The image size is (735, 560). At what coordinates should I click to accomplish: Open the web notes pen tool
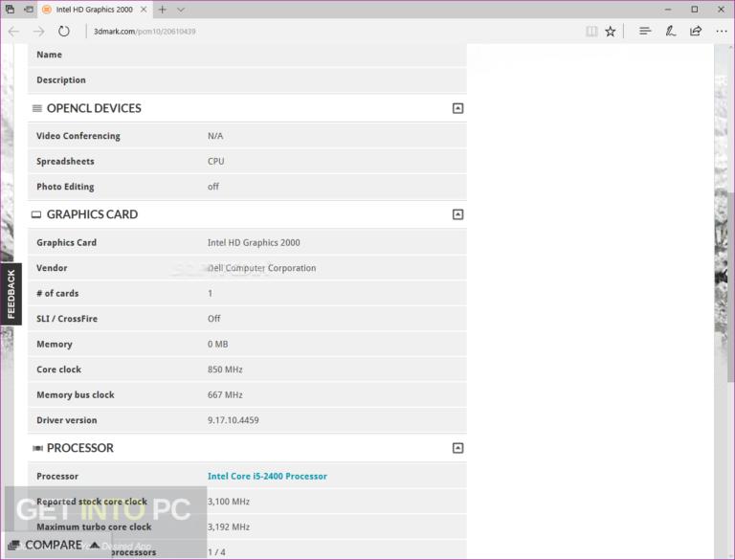[x=671, y=32]
